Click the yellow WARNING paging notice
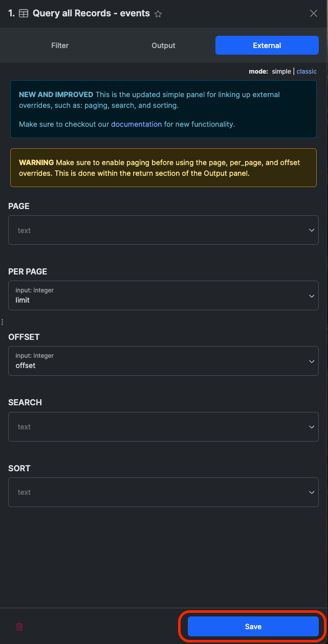The width and height of the screenshot is (328, 644). pos(163,168)
